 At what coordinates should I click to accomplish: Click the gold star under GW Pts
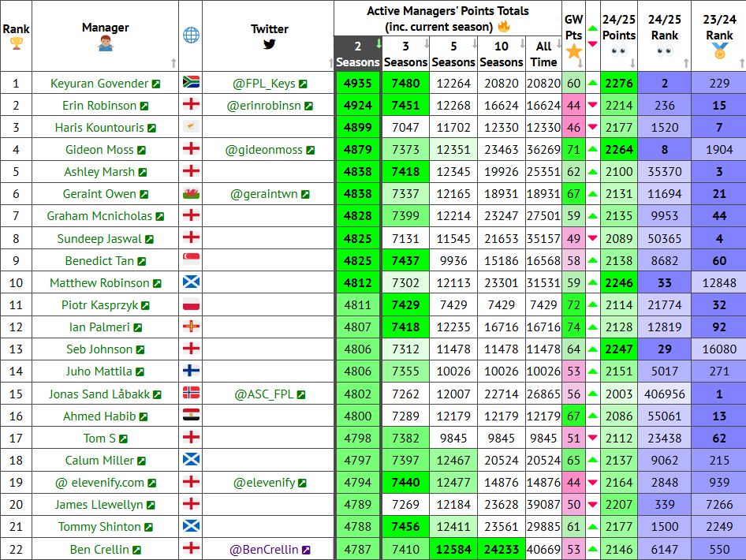point(574,51)
